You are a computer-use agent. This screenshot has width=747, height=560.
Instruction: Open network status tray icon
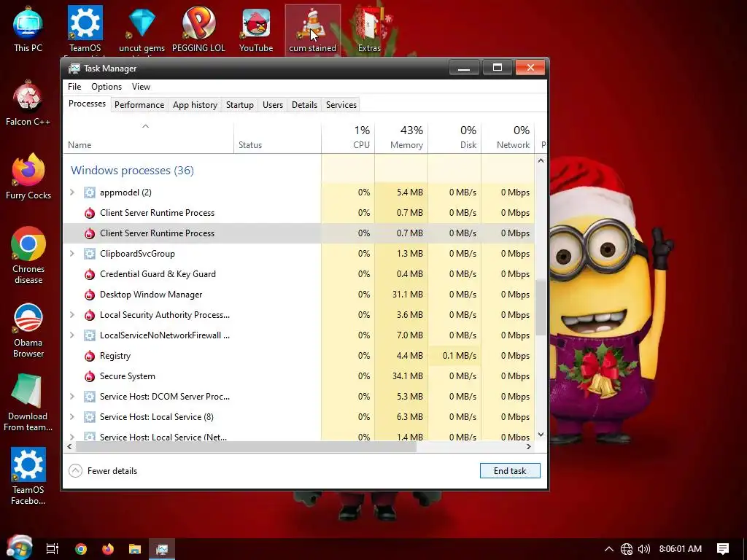tap(627, 549)
